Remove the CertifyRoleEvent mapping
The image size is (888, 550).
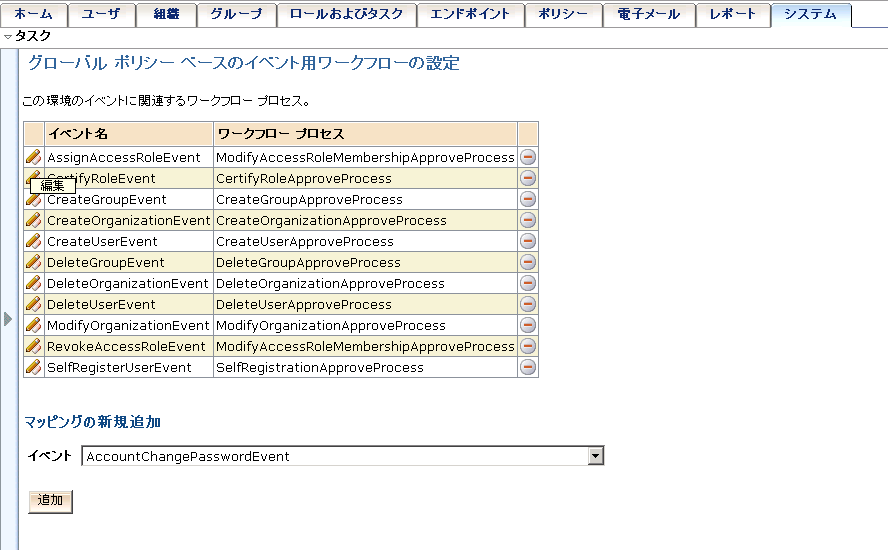point(528,178)
